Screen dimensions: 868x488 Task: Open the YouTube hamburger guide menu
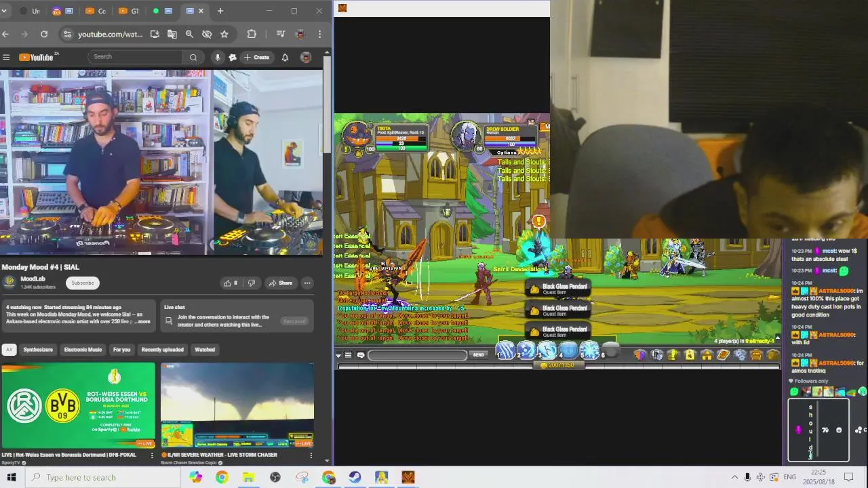pos(5,58)
